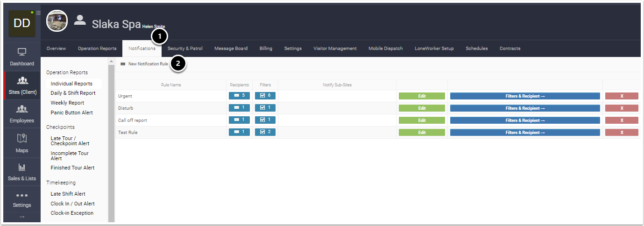Image resolution: width=644 pixels, height=226 pixels.
Task: Open Filters & Recipient for Test Rule
Action: (x=525, y=132)
